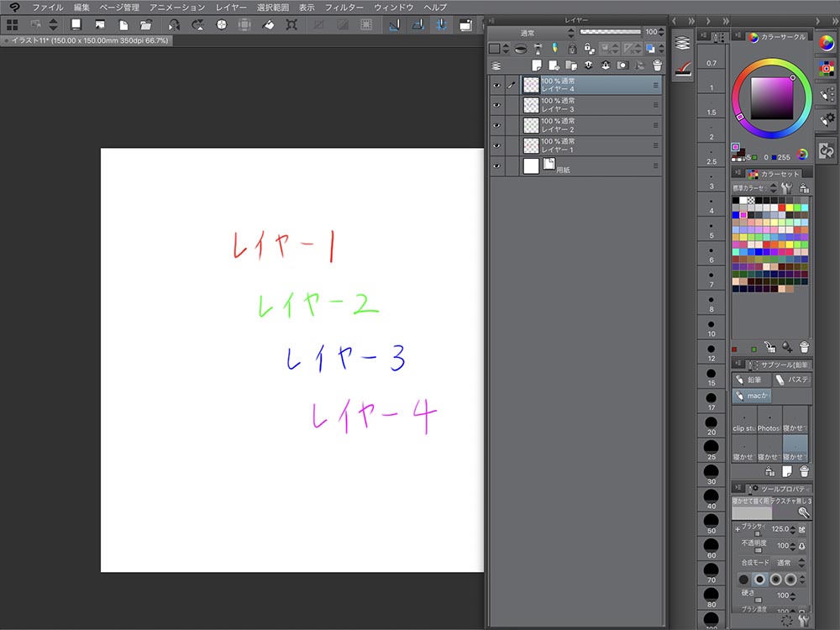This screenshot has width=840, height=630.
Task: Click the layer opacity slider
Action: (611, 32)
